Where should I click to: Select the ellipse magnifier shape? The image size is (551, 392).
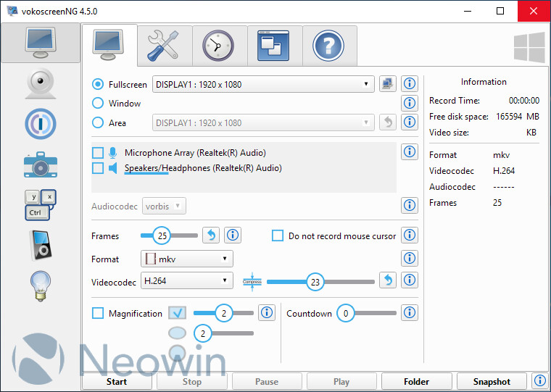pos(177,333)
